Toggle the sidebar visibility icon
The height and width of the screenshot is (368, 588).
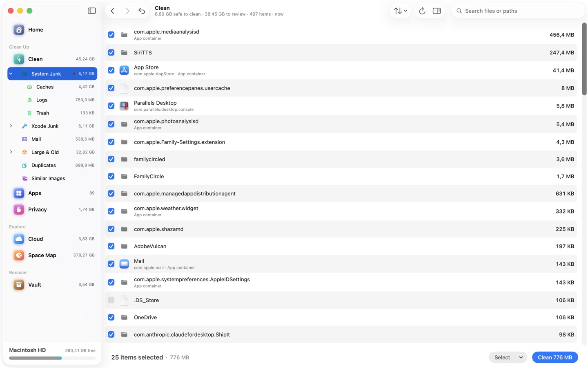coord(91,11)
